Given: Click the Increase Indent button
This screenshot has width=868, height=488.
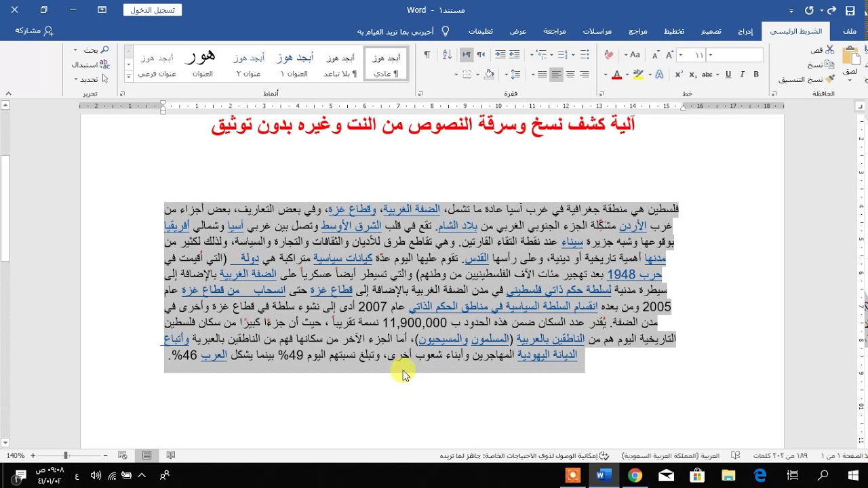Looking at the screenshot, I should (500, 55).
